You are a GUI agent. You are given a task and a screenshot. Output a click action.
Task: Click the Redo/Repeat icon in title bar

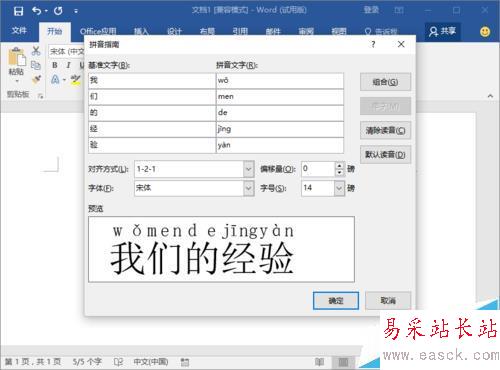pos(58,11)
